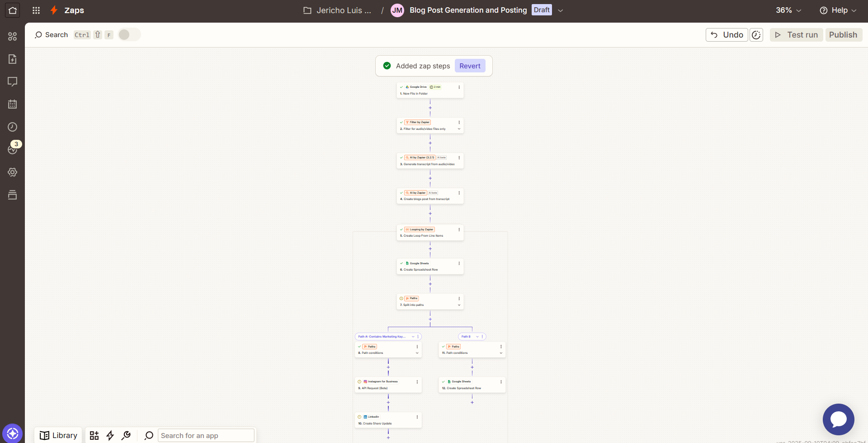Open the comments icon in sidebar
The height and width of the screenshot is (443, 868).
[12, 82]
